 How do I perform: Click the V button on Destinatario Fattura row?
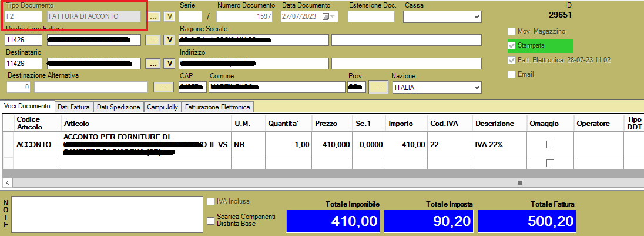tap(169, 40)
